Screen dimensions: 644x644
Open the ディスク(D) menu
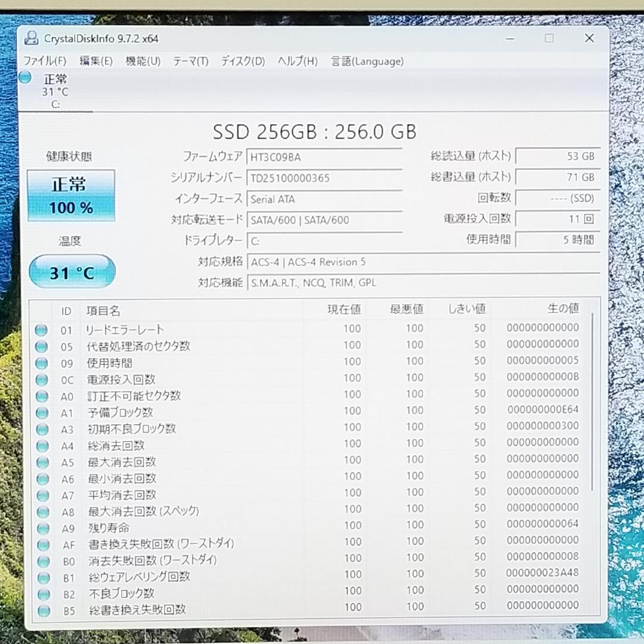243,61
